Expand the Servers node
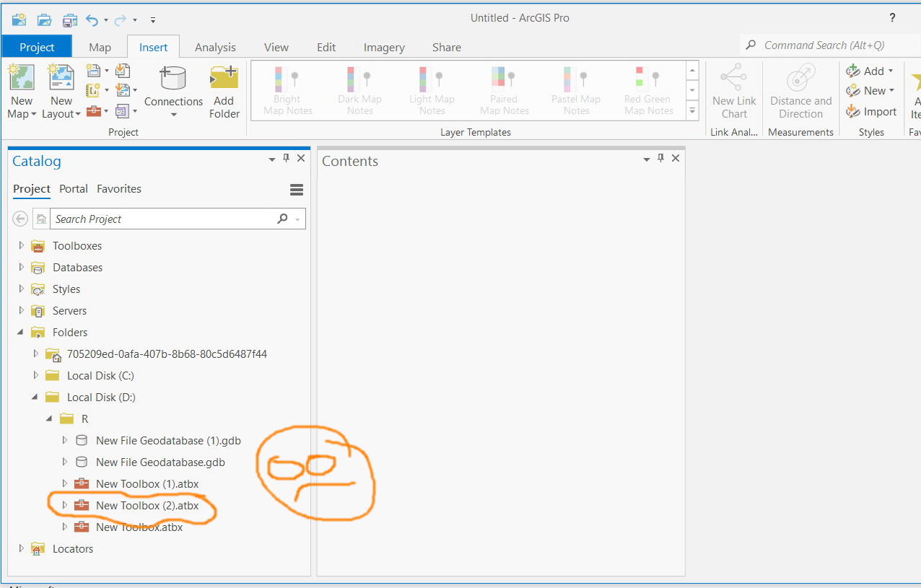This screenshot has height=588, width=921. [21, 311]
